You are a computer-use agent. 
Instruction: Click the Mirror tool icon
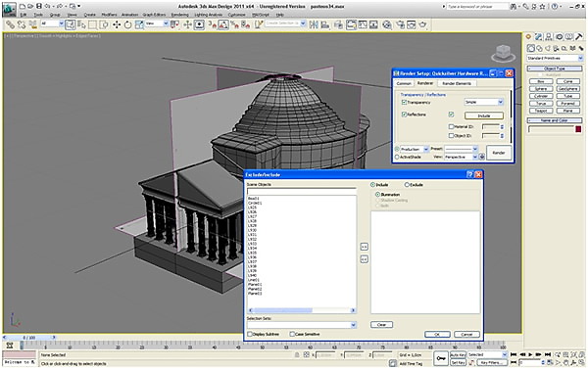pyautogui.click(x=314, y=25)
